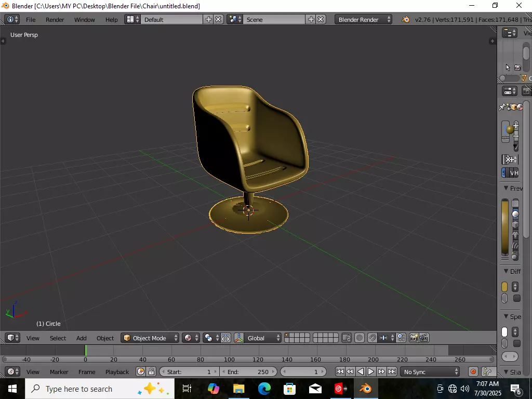Select the flat plane material preview type
Viewport: 532px width, 399px height.
click(515, 203)
